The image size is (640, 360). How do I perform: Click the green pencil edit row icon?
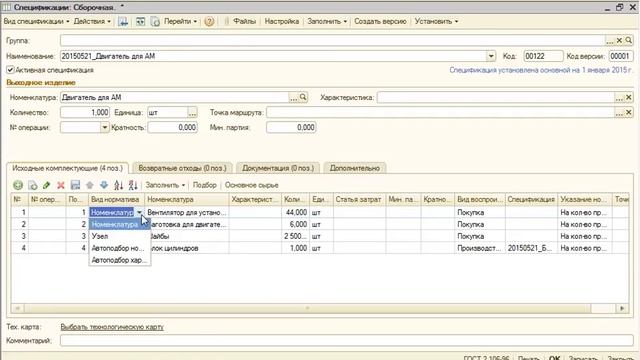(x=47, y=185)
